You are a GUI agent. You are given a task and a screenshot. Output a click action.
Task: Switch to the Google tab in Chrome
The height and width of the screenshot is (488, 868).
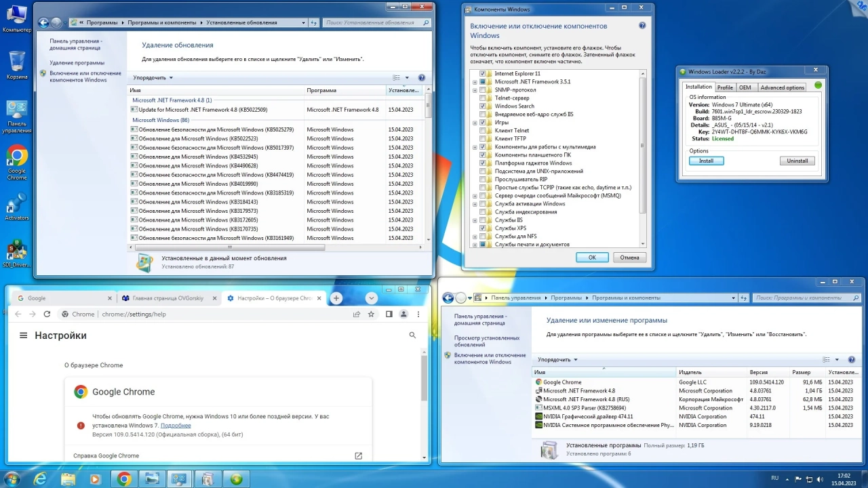tap(64, 298)
